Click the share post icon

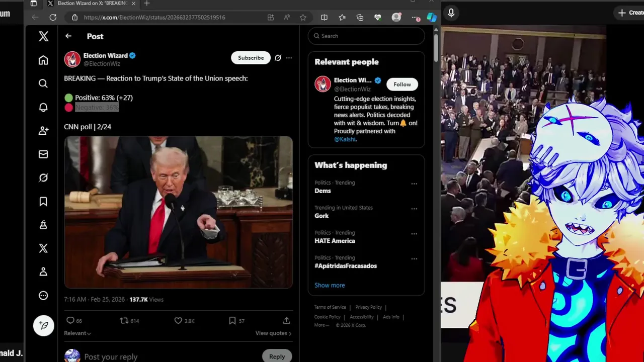(x=286, y=320)
